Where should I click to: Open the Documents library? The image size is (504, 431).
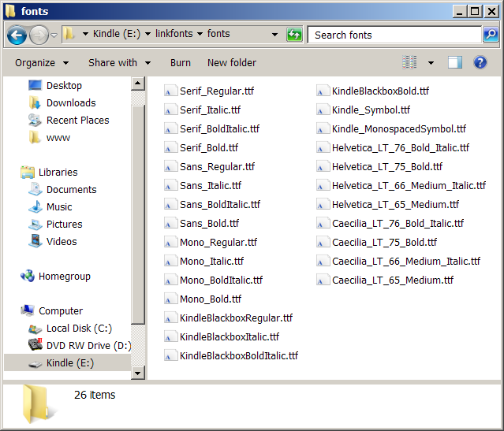[62, 189]
